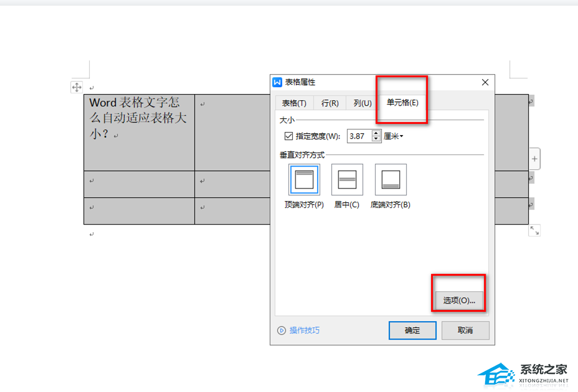
Task: Switch to the 表格(T) tab
Action: [294, 103]
